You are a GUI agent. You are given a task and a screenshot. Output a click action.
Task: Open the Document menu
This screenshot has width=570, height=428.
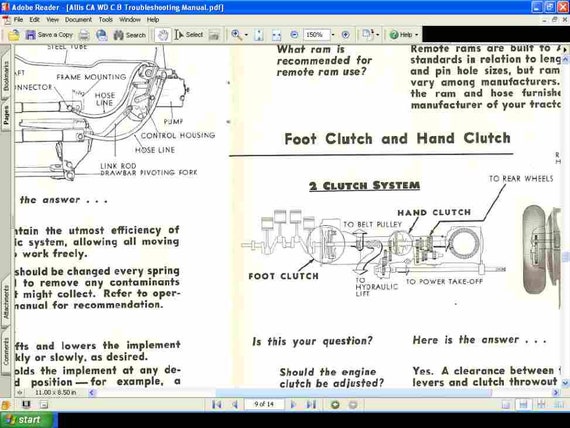(78, 20)
